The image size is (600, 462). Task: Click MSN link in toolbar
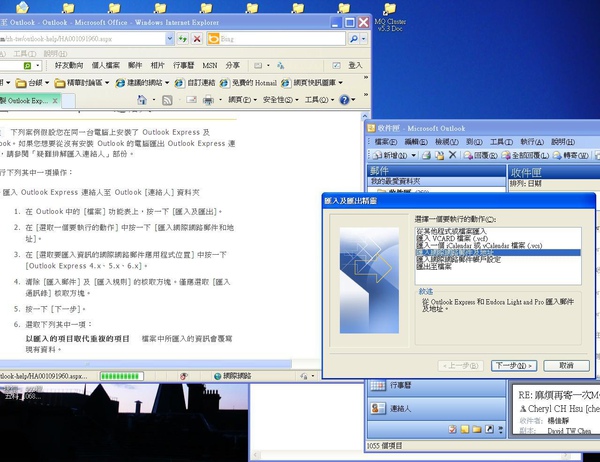click(x=210, y=65)
